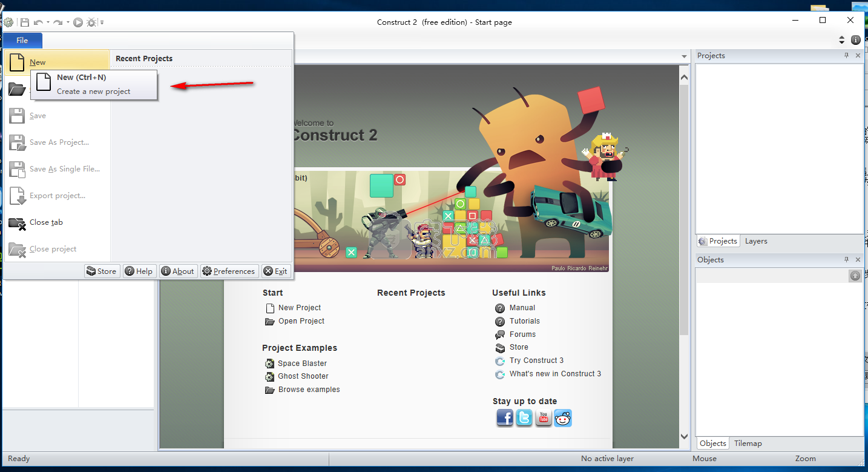Screen dimensions: 868x472
Task: Click the Store link under Useful Links
Action: click(519, 347)
